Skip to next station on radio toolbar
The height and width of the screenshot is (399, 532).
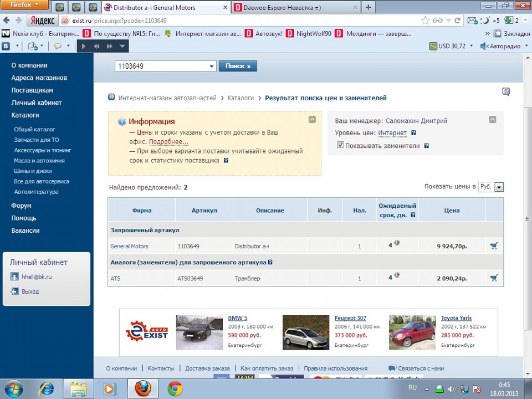109,46
